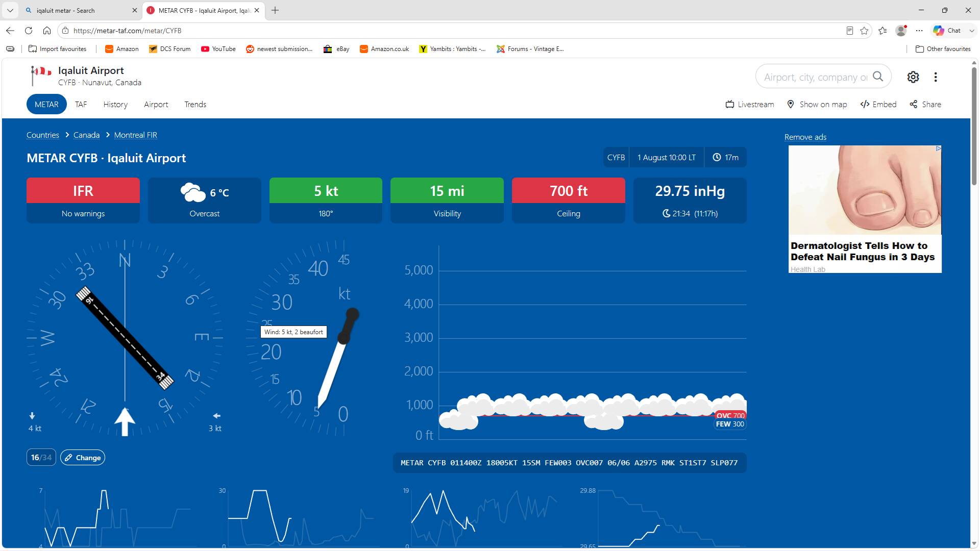This screenshot has height=551, width=980.
Task: Open the eBay bookmark
Action: 336,49
